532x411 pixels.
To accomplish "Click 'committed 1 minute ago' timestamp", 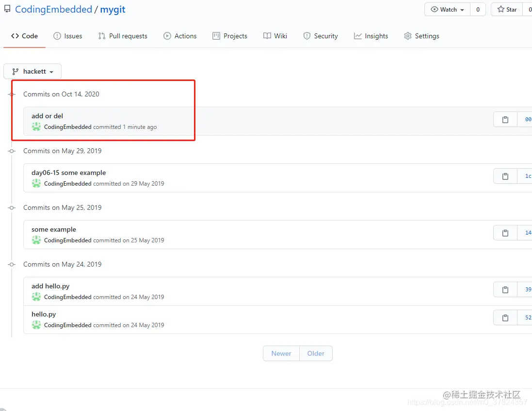I will click(x=125, y=127).
